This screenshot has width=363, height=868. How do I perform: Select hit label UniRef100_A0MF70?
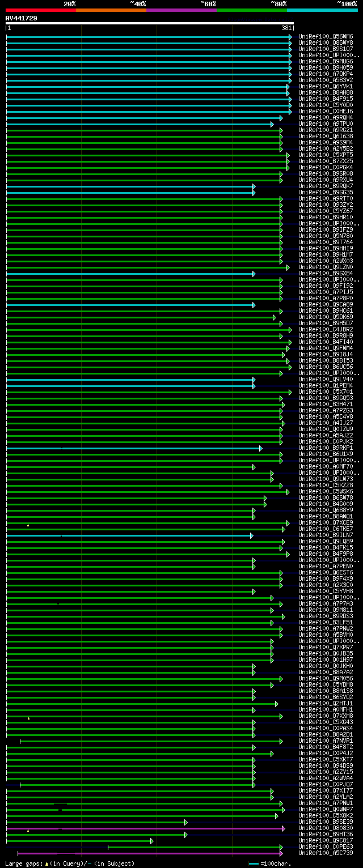pos(326,467)
